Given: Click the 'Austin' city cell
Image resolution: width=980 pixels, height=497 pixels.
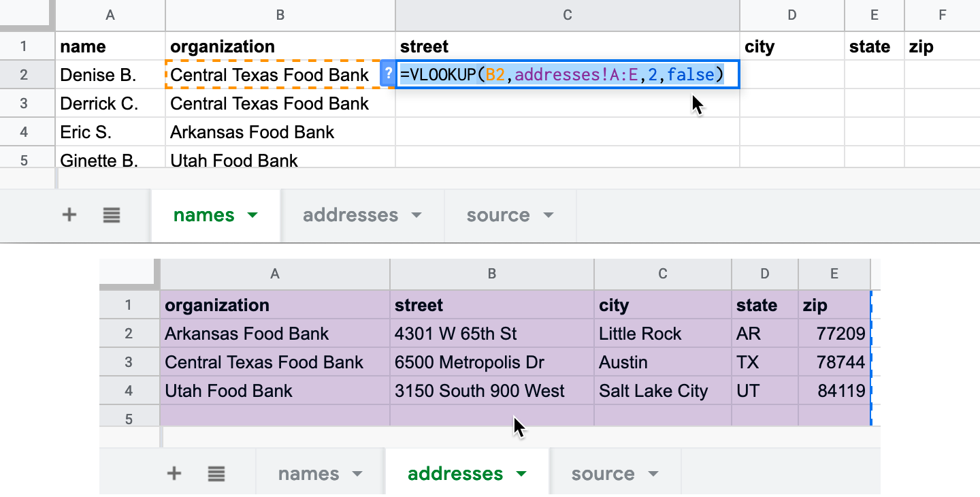Looking at the screenshot, I should (x=663, y=362).
